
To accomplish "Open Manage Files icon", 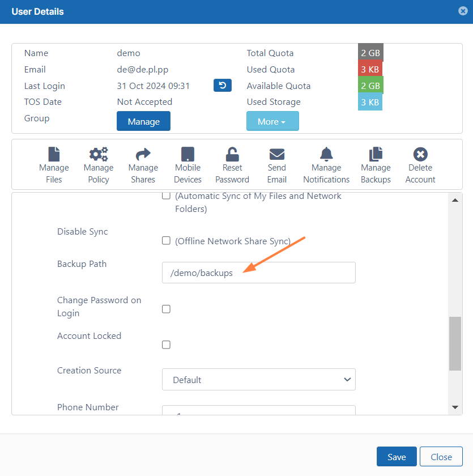I will click(54, 154).
